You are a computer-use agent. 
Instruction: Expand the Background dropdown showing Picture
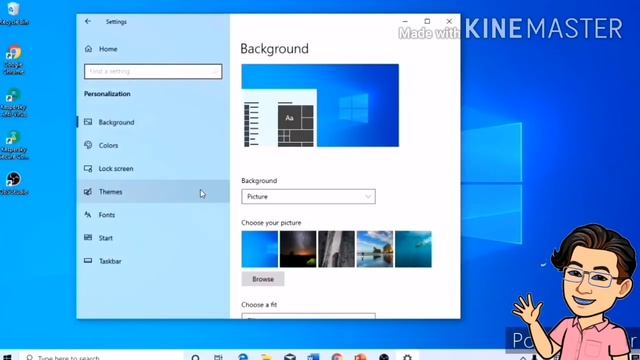tap(308, 197)
